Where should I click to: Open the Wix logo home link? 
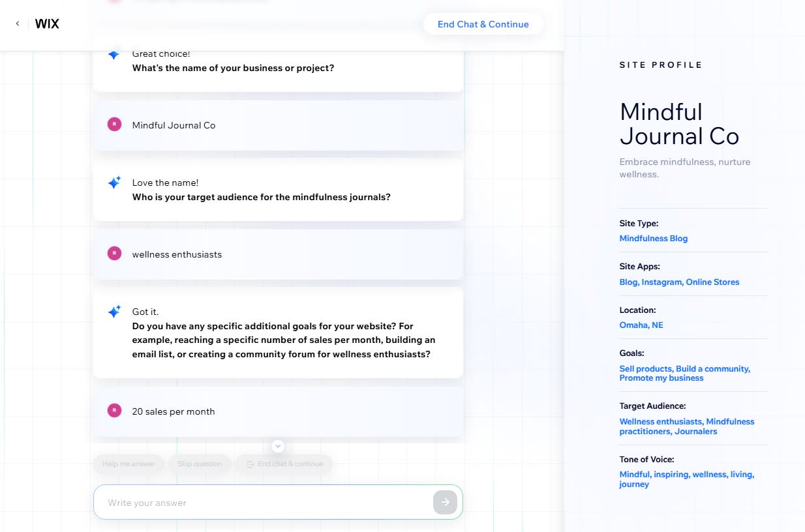point(47,24)
